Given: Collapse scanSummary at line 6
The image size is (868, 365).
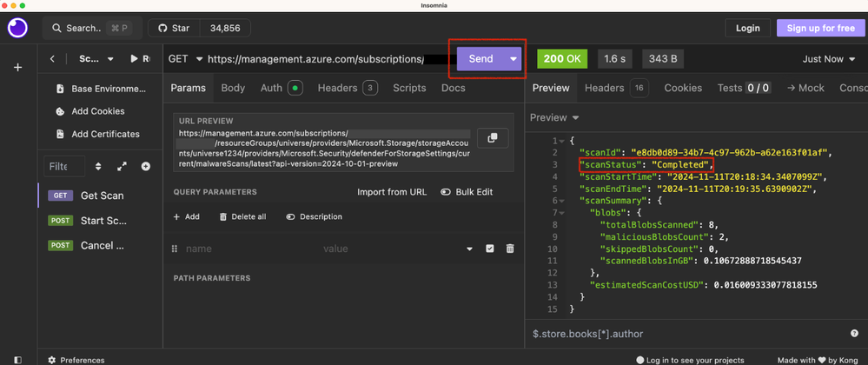Looking at the screenshot, I should [x=562, y=200].
